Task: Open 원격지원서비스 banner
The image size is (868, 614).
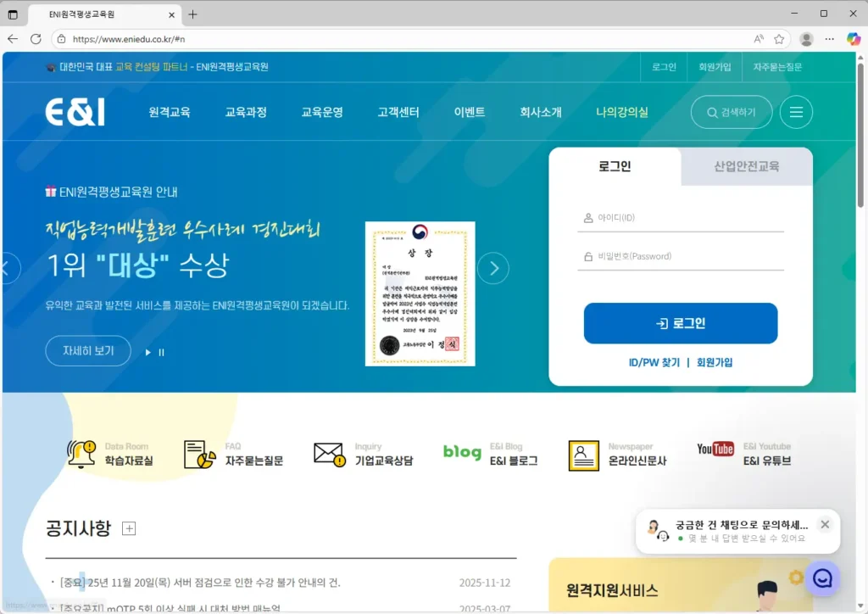Action: click(681, 584)
